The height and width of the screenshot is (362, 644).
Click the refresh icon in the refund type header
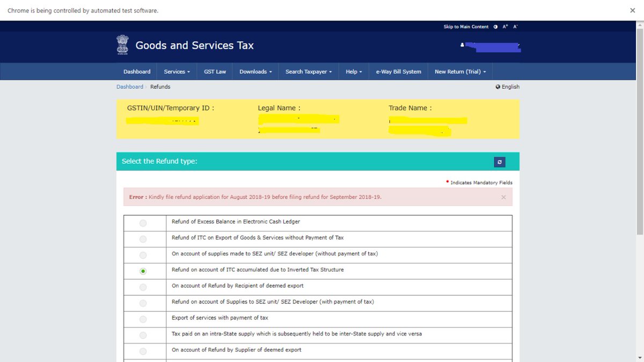500,162
